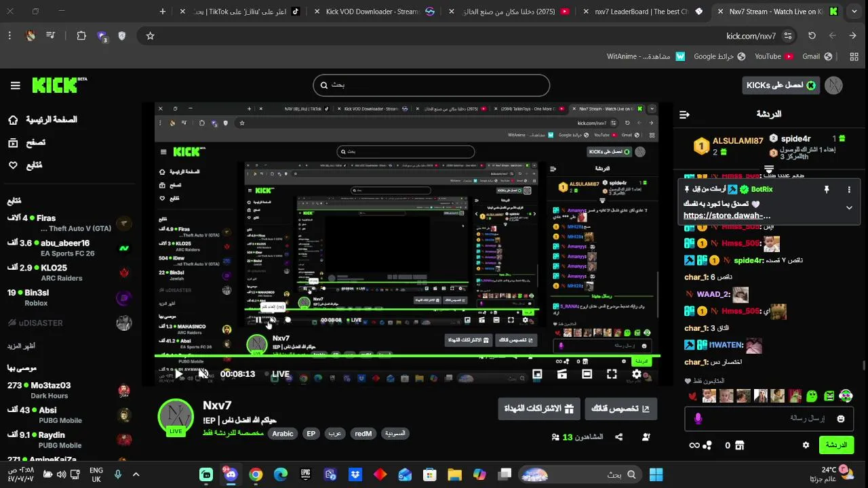Play the stream using the play button
The image size is (868, 488).
pos(179,374)
